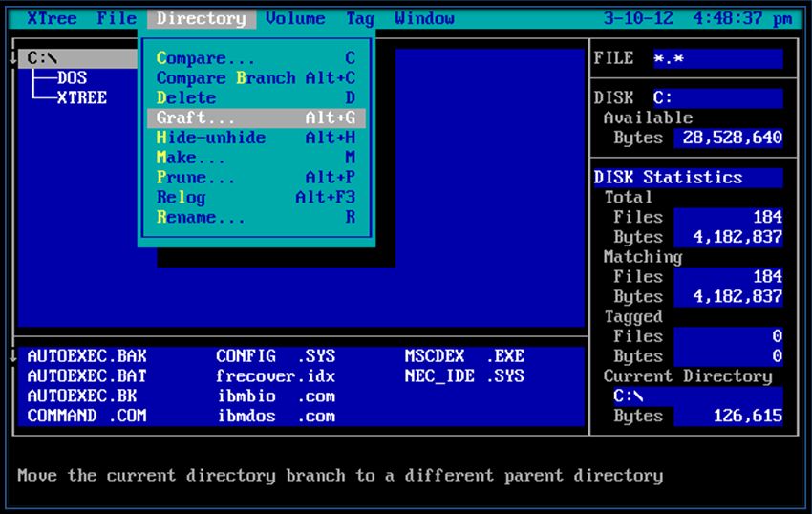The image size is (812, 514).
Task: Select file frecover.idx
Action: 276,375
